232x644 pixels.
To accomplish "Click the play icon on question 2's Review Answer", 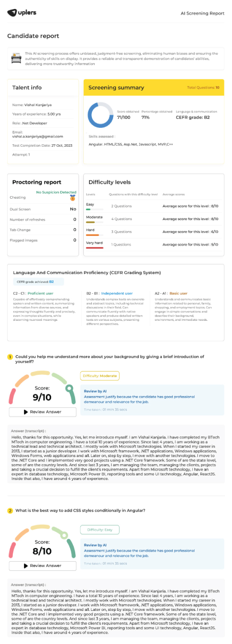I will pos(26,565).
